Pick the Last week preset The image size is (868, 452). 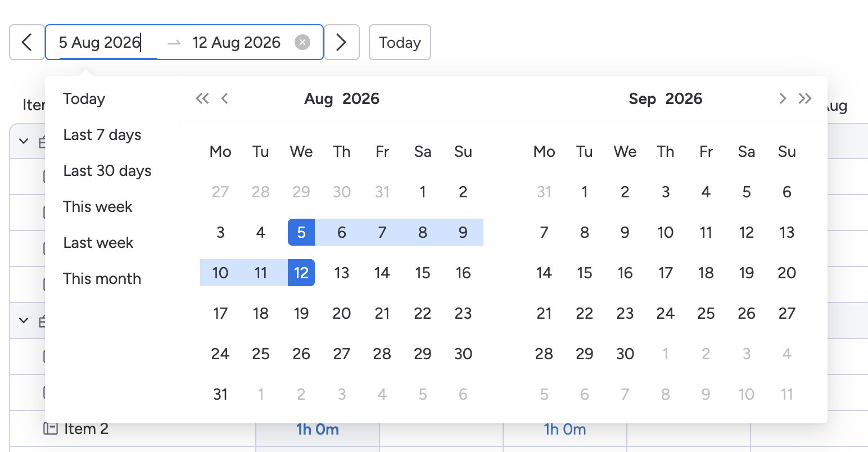pos(98,243)
